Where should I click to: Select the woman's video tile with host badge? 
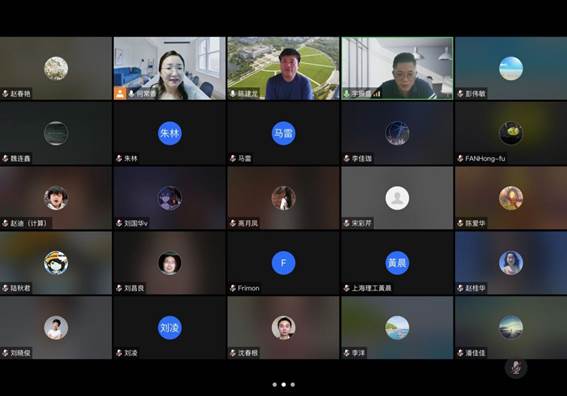point(170,68)
